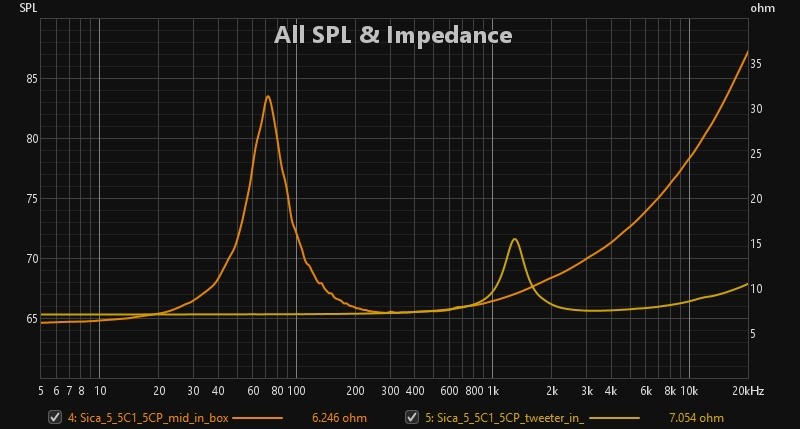Click the 5 tick on ohm axis
The height and width of the screenshot is (429, 800).
tap(753, 334)
